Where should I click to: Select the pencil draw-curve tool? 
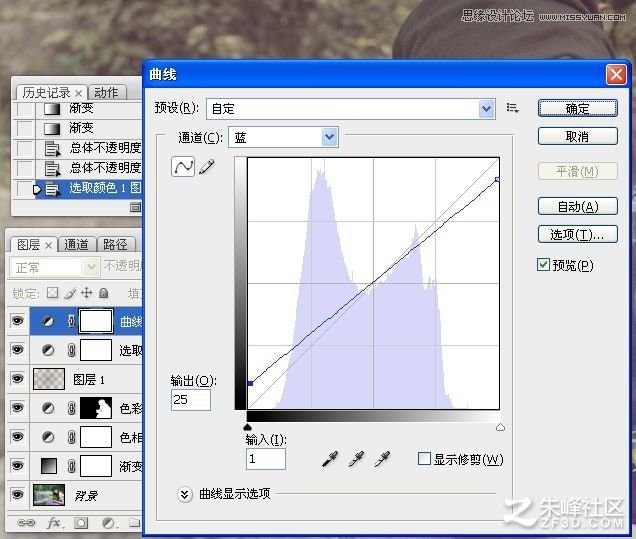(x=207, y=167)
